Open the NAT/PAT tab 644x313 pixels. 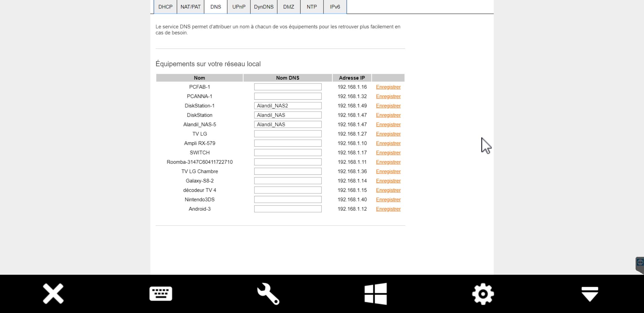coord(190,7)
